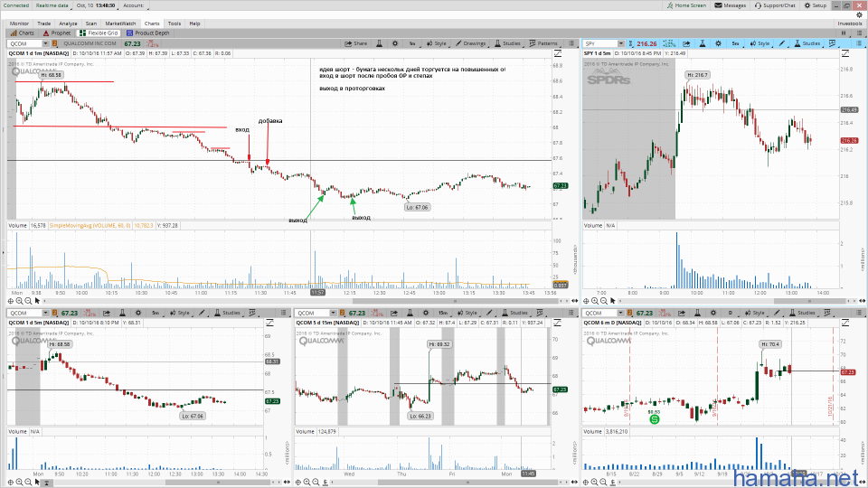The height and width of the screenshot is (488, 868).
Task: Switch to the Scan tab
Action: [x=90, y=23]
